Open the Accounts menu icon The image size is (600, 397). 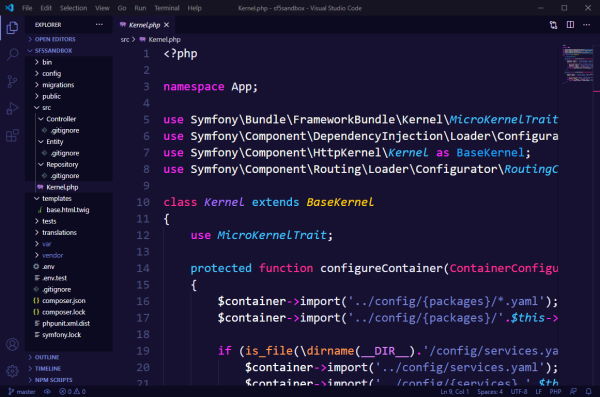[12, 344]
